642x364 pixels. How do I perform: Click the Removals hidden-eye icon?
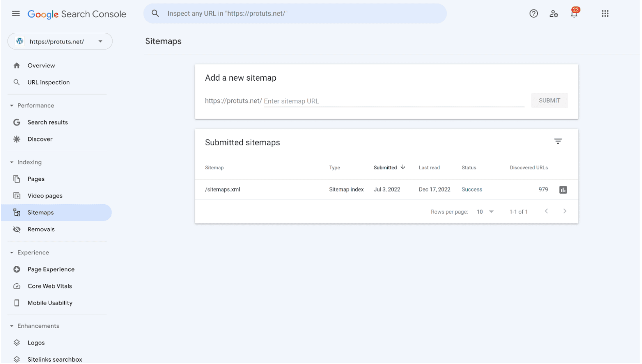17,229
